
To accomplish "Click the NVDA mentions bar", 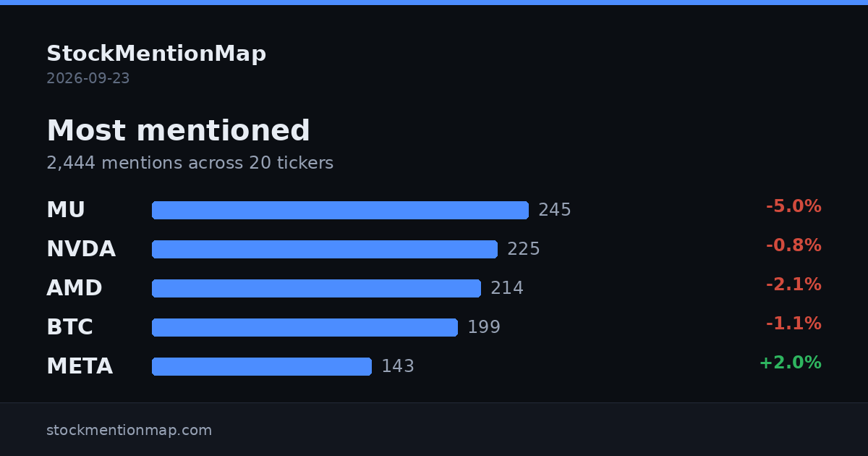I will (325, 249).
